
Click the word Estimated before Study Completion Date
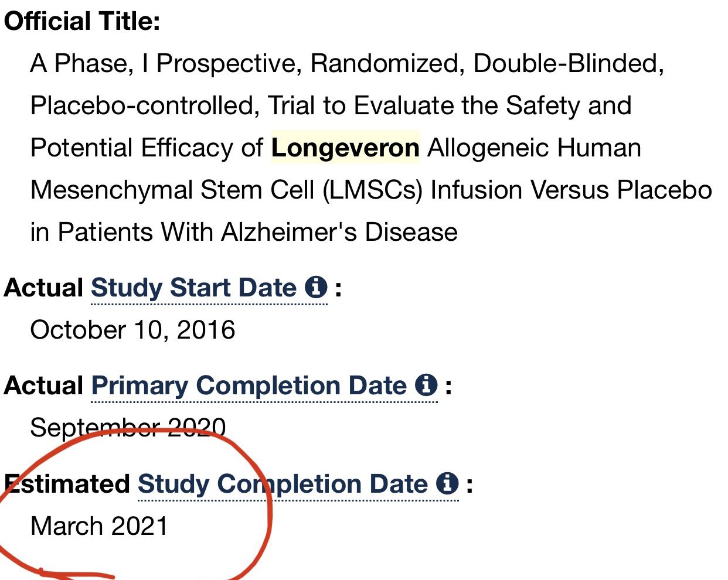pyautogui.click(x=67, y=484)
